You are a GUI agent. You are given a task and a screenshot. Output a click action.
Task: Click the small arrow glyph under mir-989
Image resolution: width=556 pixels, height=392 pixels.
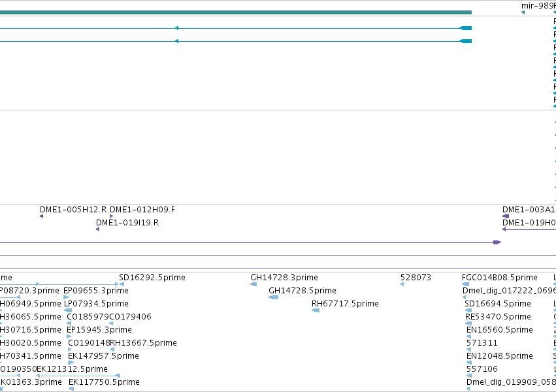pyautogui.click(x=523, y=12)
